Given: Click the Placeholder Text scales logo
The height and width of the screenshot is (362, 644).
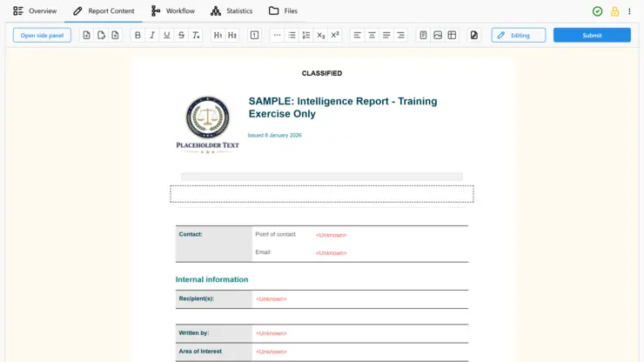Looking at the screenshot, I should 207,125.
